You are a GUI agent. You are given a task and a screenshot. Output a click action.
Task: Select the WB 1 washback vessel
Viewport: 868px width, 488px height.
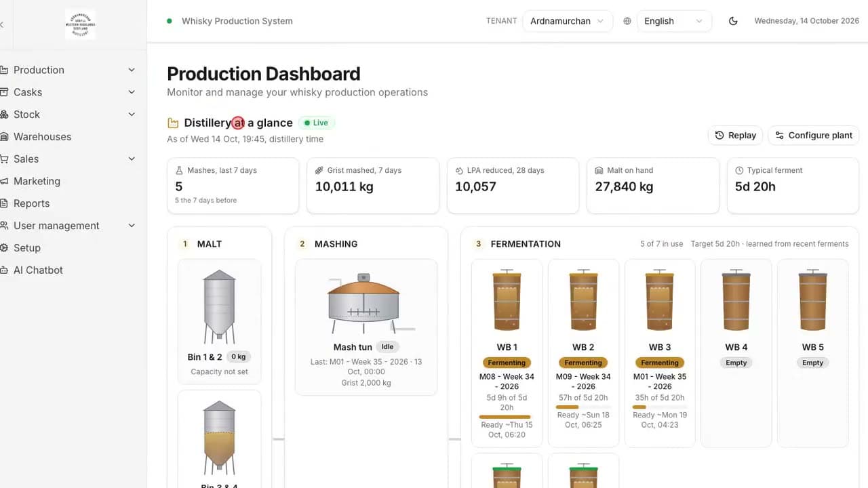pos(507,300)
